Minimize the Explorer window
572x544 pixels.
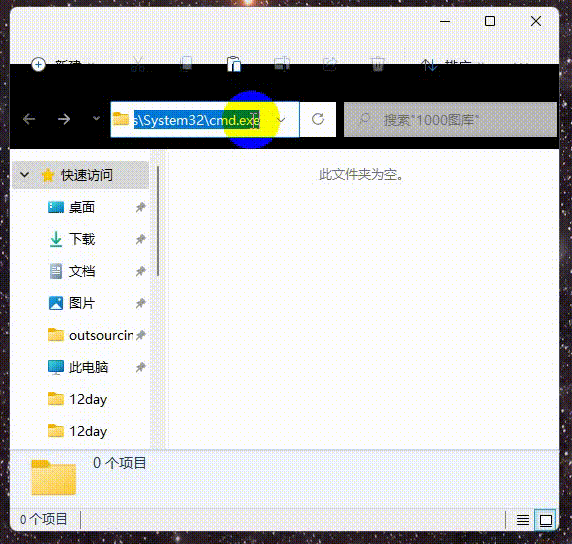(445, 22)
